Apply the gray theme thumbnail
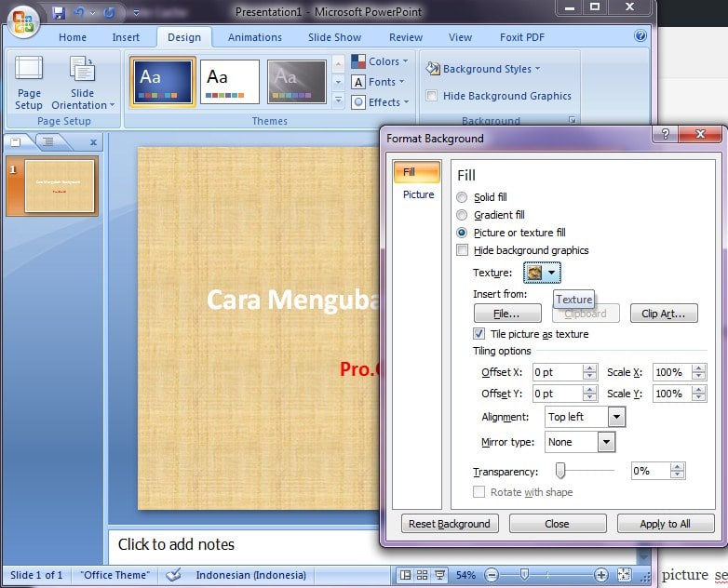The height and width of the screenshot is (588, 728). 297,82
